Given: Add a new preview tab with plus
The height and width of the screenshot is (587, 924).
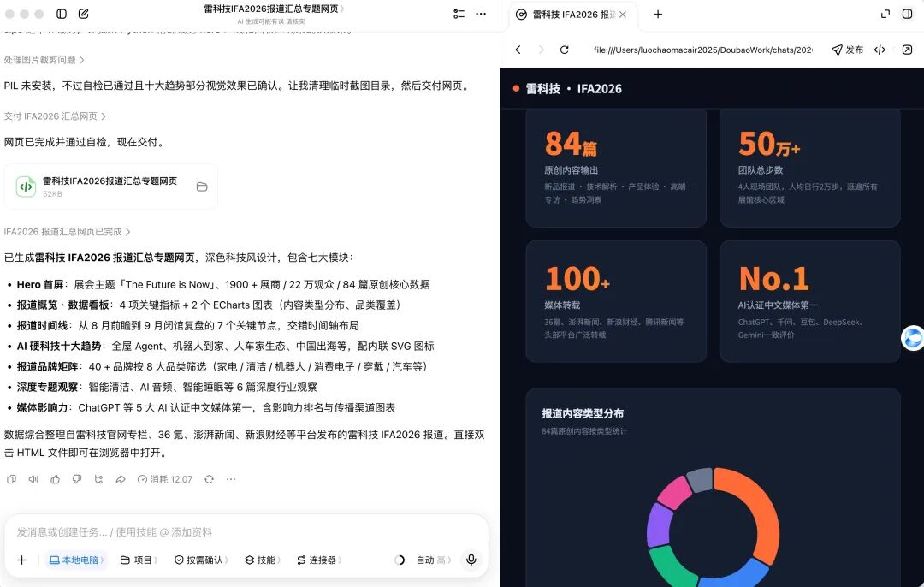Looking at the screenshot, I should pyautogui.click(x=658, y=15).
